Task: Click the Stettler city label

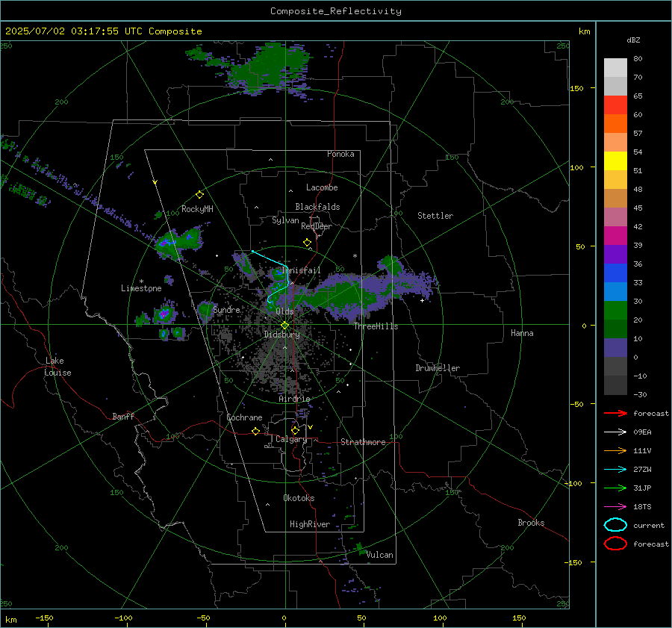Action: pos(435,216)
